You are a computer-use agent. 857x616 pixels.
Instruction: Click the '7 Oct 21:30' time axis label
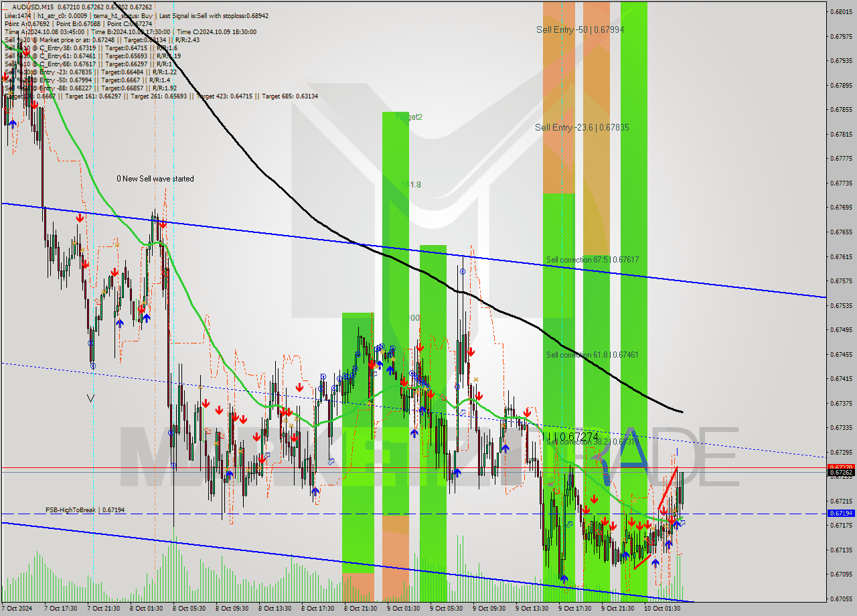point(103,609)
